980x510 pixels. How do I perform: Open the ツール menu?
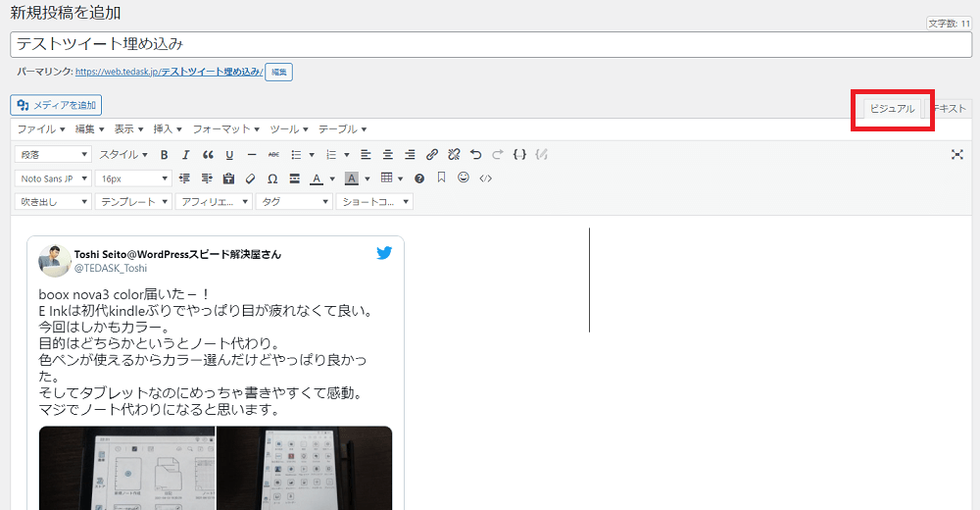click(x=289, y=128)
